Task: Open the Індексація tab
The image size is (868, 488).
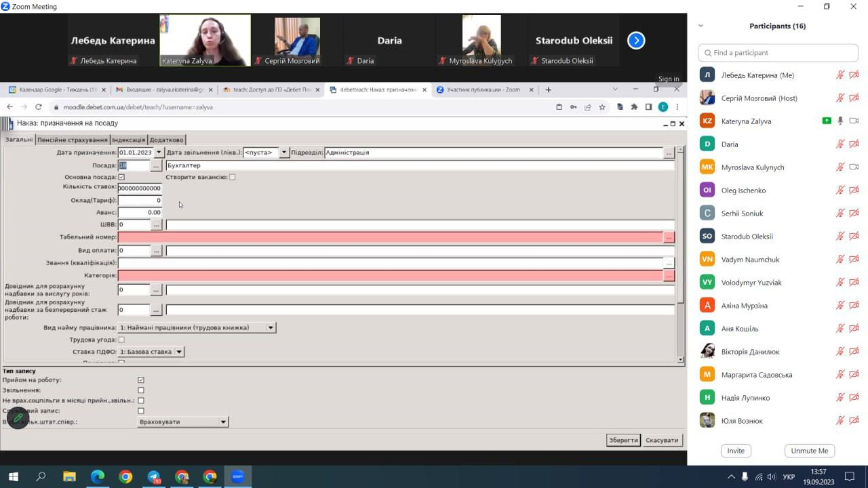Action: click(x=128, y=140)
